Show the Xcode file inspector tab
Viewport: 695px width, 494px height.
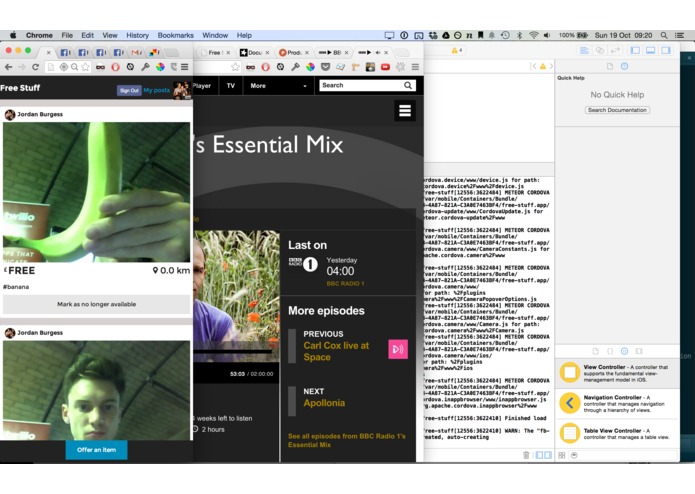click(x=610, y=66)
